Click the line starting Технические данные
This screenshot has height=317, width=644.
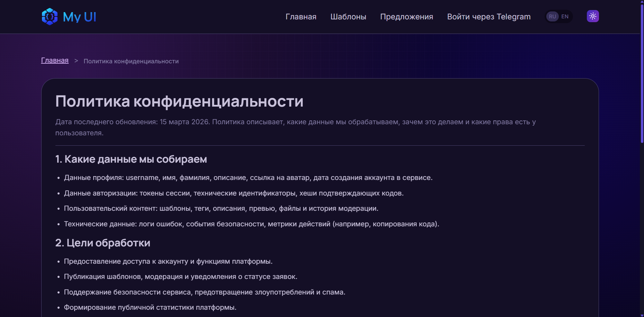252,224
